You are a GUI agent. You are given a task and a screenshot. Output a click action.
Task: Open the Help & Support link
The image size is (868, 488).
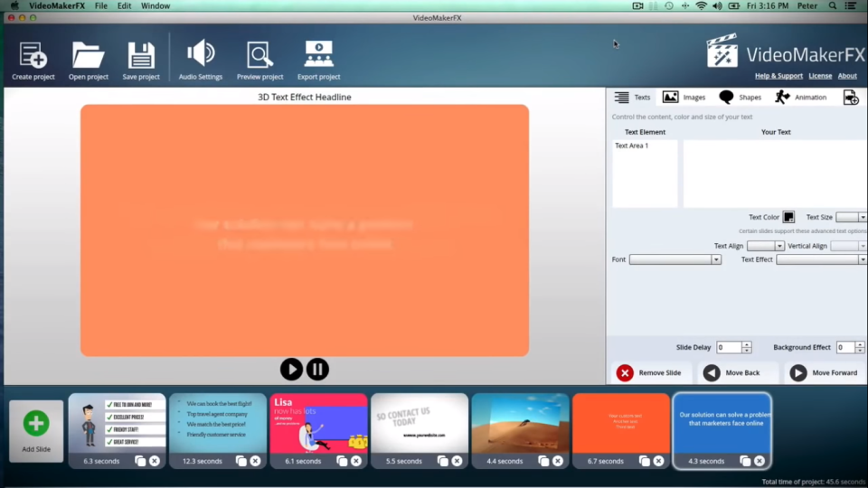(x=778, y=76)
